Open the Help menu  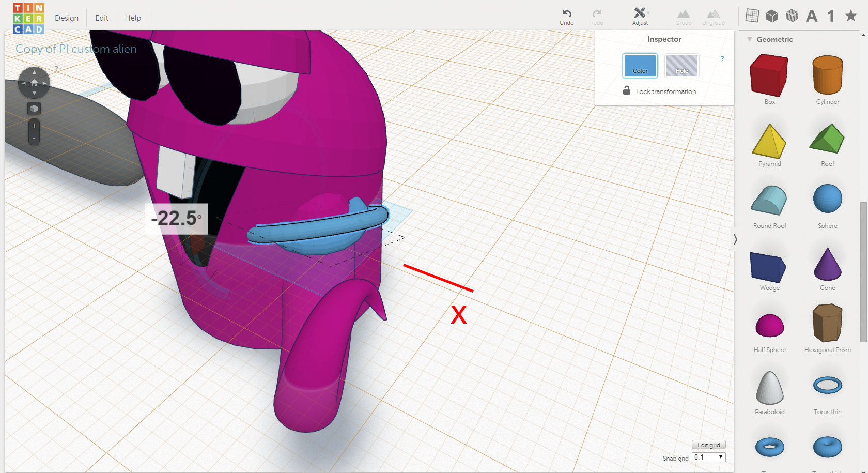coord(133,18)
